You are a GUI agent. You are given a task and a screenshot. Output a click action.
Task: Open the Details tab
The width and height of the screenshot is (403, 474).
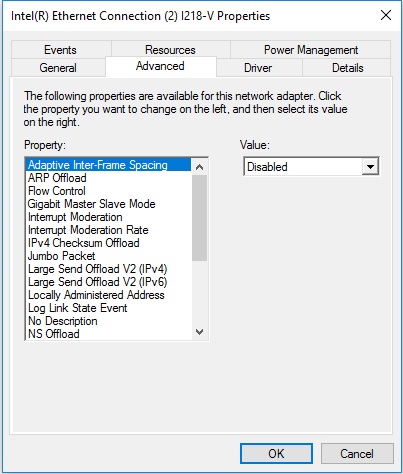point(347,68)
